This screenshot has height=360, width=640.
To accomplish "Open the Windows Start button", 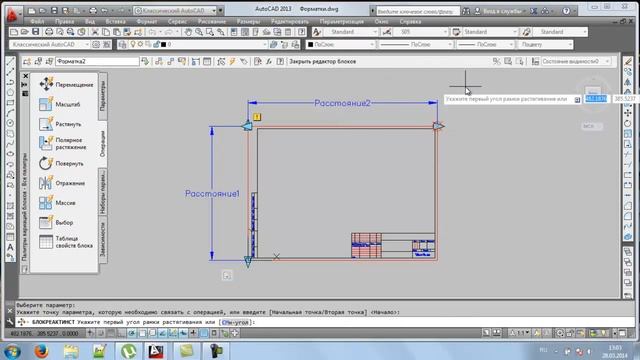I will coord(11,351).
